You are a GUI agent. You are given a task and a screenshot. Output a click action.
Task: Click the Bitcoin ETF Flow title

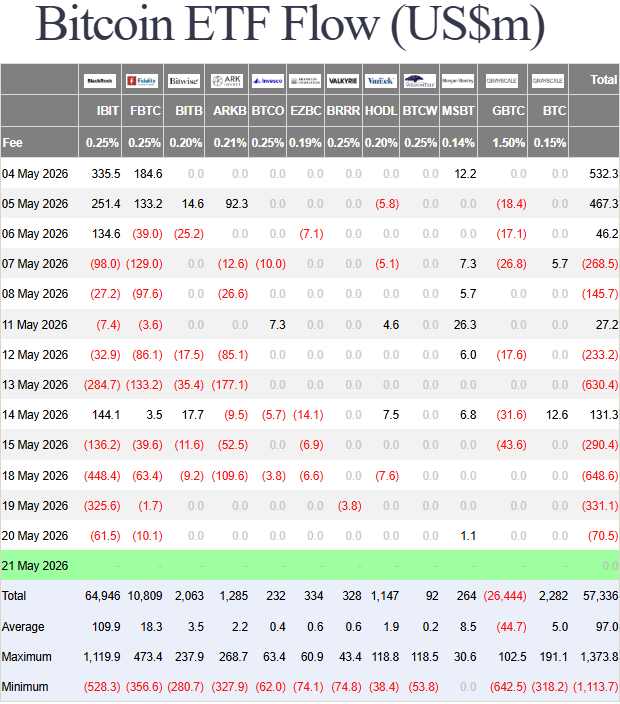[x=290, y=24]
